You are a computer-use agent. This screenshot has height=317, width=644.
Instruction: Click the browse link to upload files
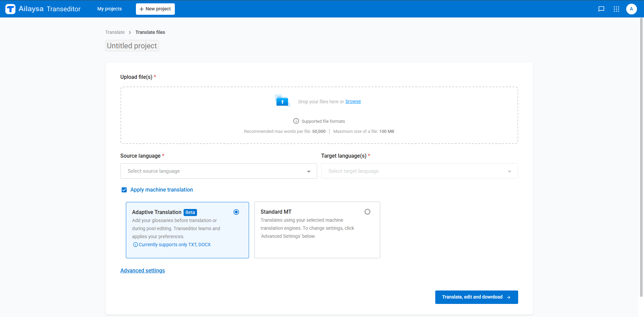point(353,101)
